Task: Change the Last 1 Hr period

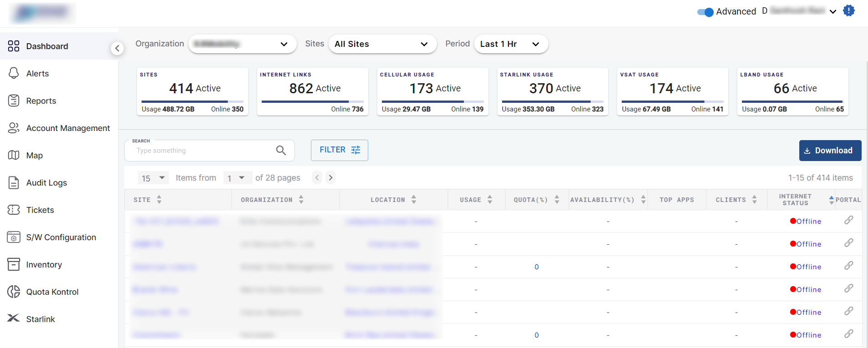Action: 511,44
